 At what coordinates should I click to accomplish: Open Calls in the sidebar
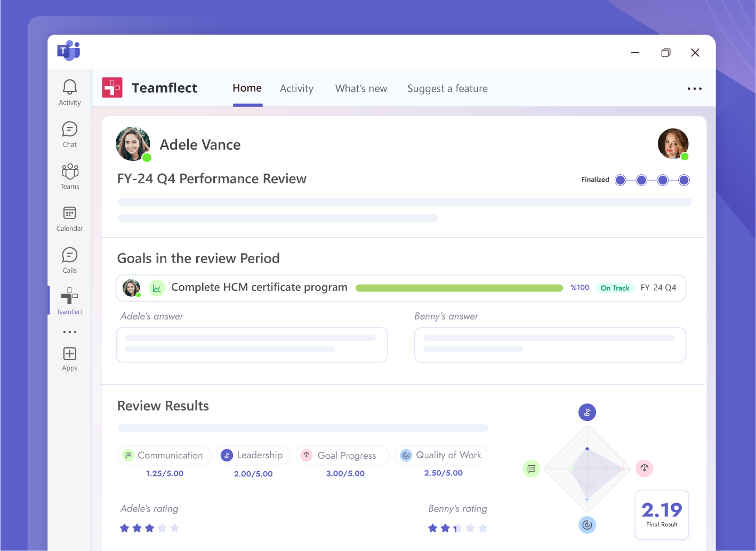[x=70, y=261]
